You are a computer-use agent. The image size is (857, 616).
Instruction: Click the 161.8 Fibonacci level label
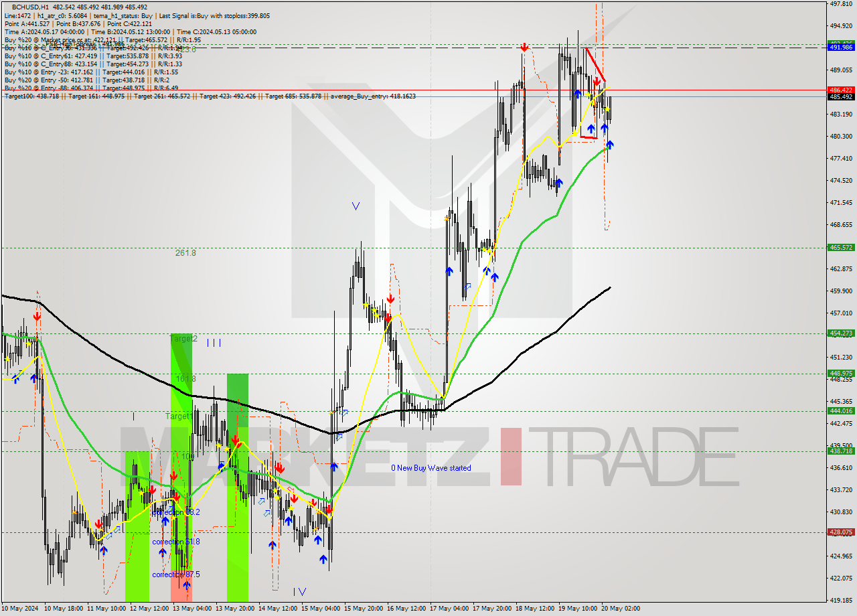(185, 379)
